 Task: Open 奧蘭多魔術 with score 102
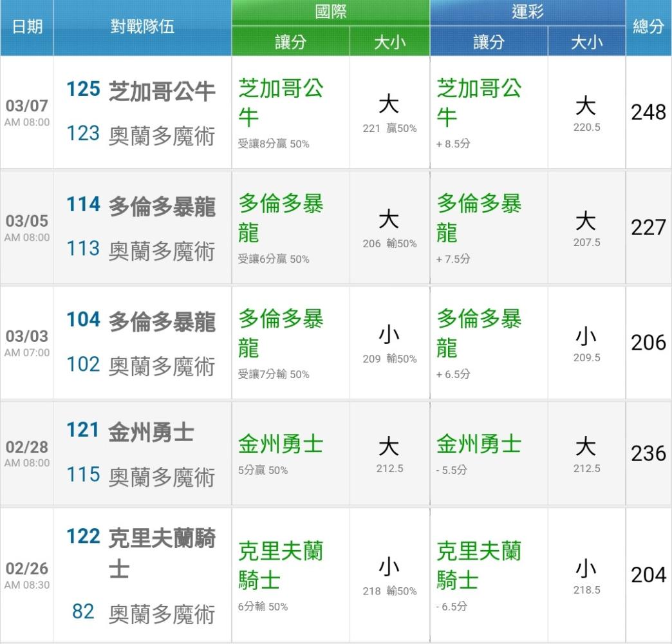[140, 366]
